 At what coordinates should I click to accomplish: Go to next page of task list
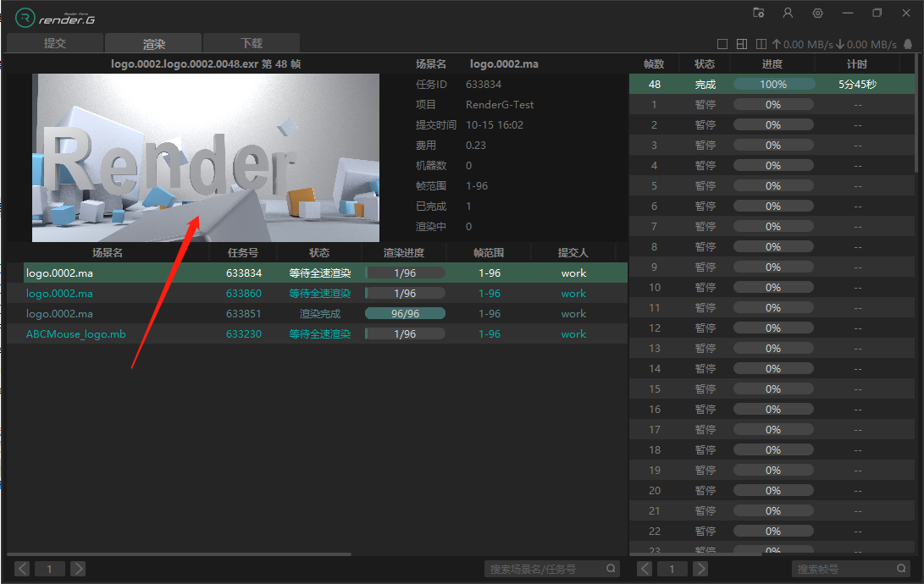pos(77,569)
